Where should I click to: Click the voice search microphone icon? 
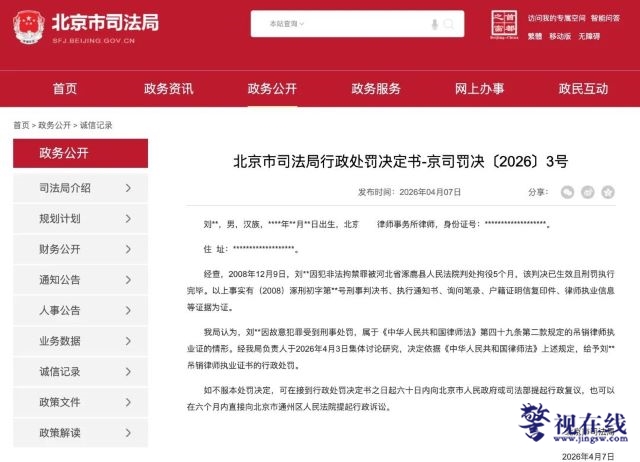click(435, 24)
